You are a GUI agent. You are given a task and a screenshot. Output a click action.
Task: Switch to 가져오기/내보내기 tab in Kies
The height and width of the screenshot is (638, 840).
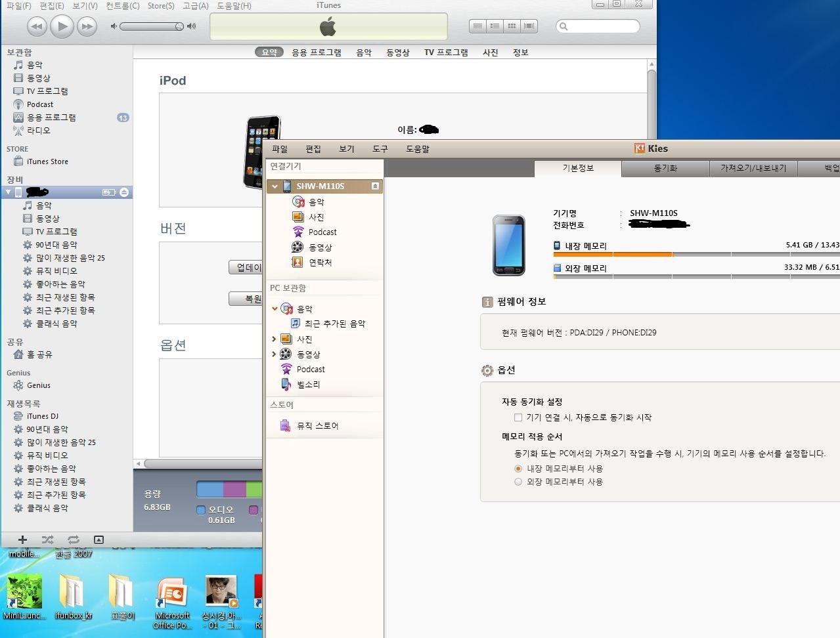pos(753,169)
